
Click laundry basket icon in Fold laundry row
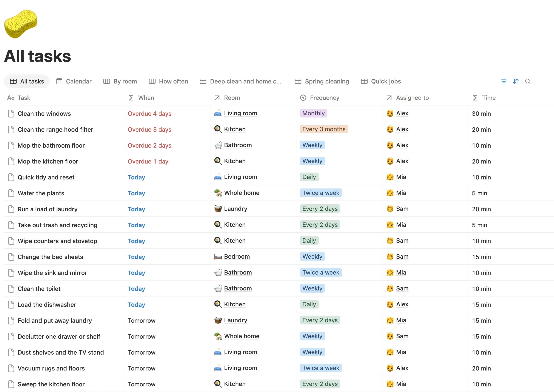point(218,320)
